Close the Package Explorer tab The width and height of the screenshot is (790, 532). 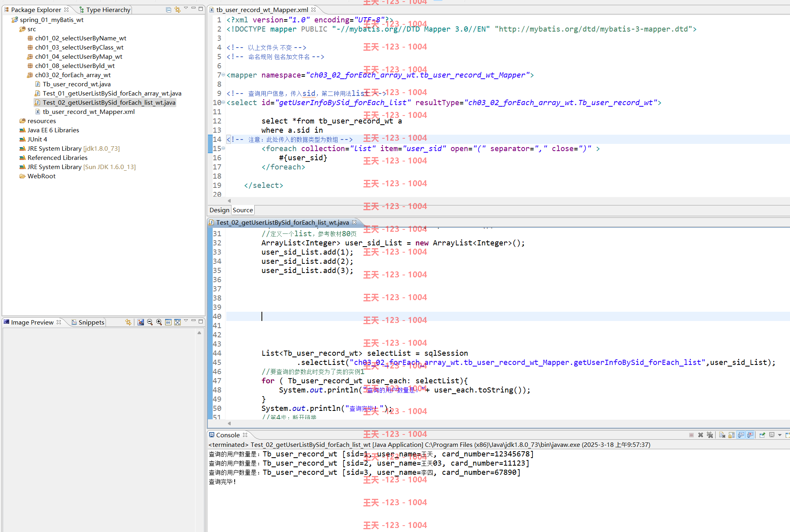(66, 9)
